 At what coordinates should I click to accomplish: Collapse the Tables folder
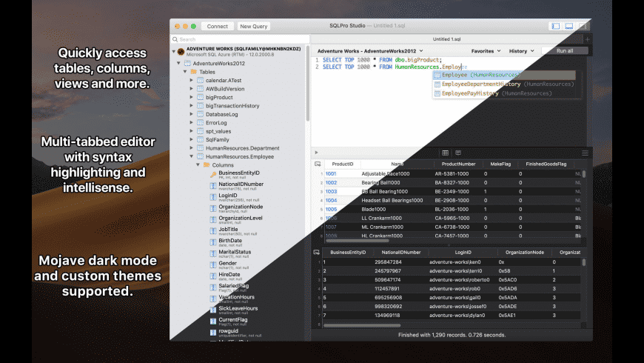(185, 72)
